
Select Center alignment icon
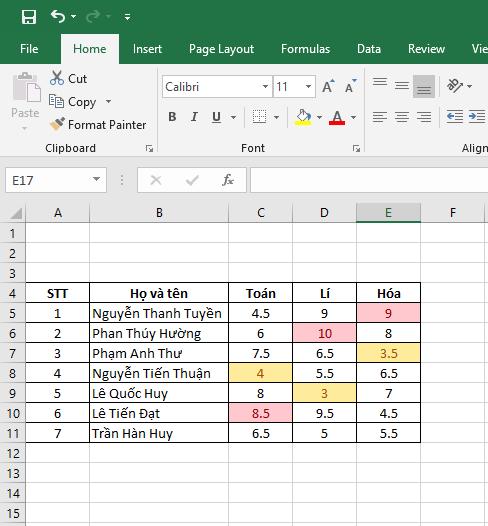(402, 117)
